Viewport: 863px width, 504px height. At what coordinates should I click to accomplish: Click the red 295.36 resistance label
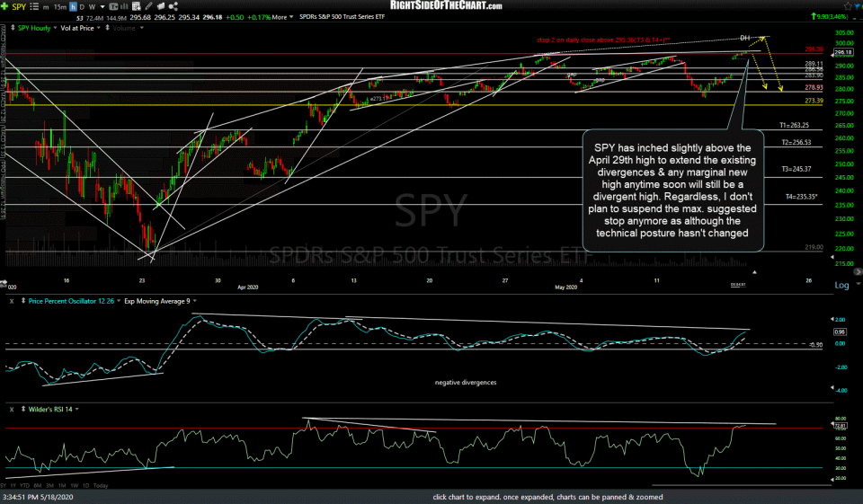(814, 49)
